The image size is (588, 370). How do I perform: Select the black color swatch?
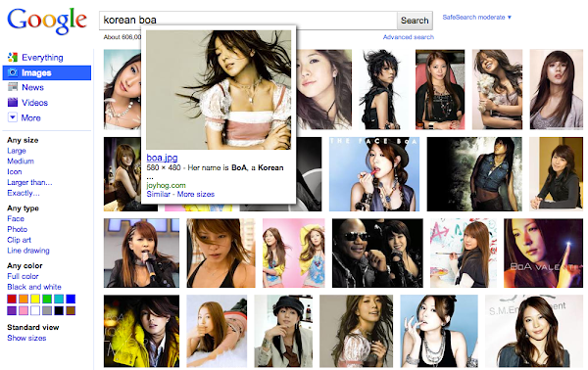pyautogui.click(x=59, y=310)
